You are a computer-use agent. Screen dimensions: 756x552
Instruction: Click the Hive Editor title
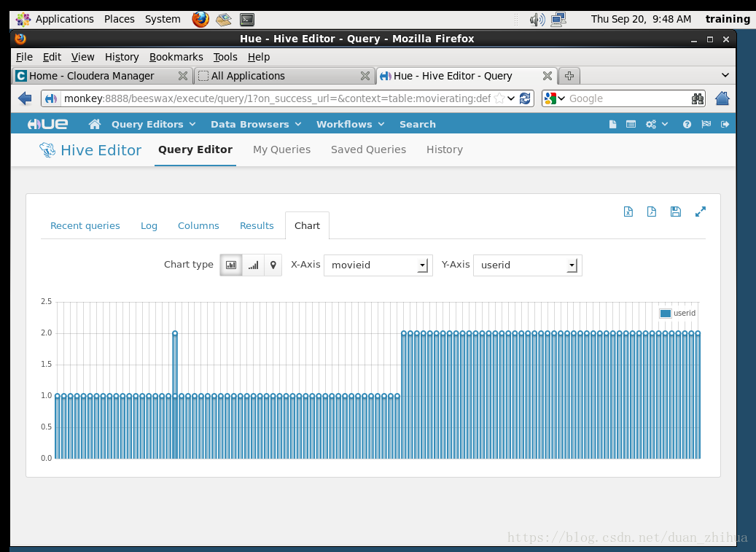point(101,150)
